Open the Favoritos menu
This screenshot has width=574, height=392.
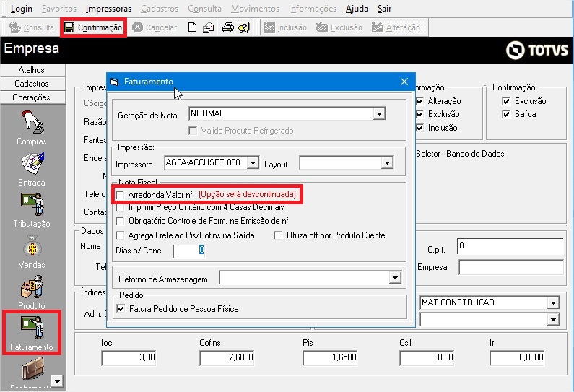pos(59,9)
